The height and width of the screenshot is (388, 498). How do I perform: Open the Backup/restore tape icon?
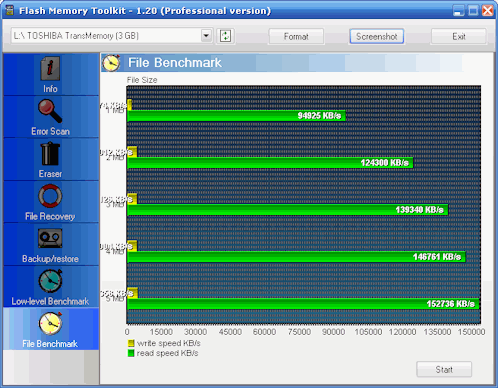[x=50, y=238]
